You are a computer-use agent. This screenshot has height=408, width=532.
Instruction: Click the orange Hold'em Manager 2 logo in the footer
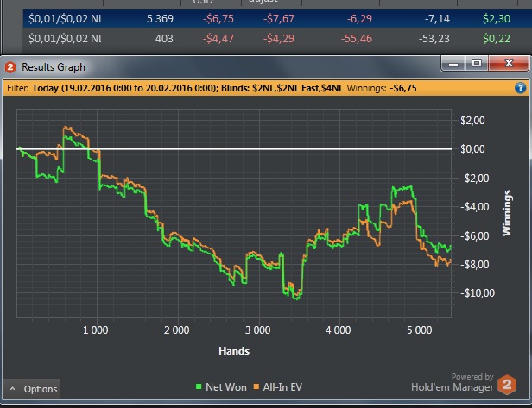507,385
